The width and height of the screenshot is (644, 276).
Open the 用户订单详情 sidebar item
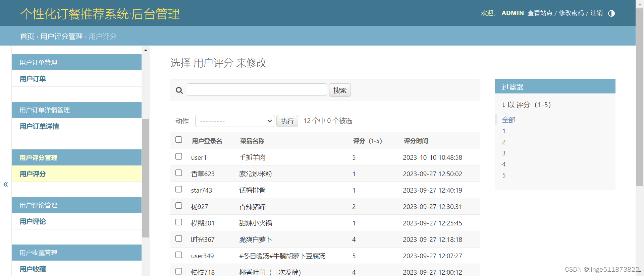pos(39,126)
